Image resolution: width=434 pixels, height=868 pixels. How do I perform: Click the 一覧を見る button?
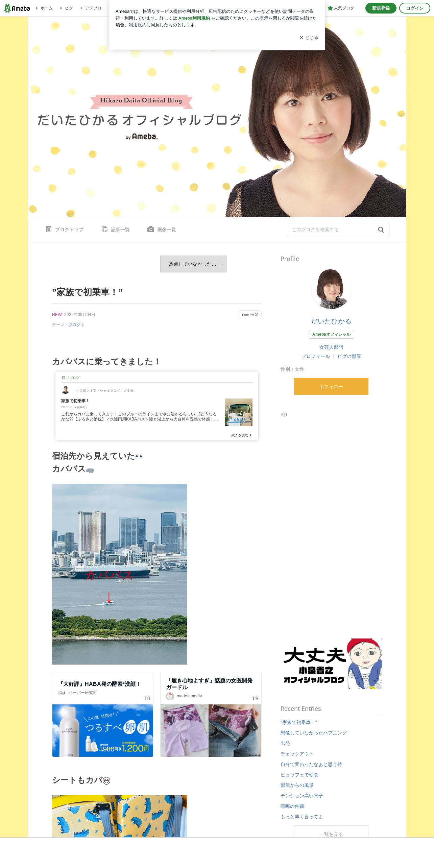click(x=331, y=831)
